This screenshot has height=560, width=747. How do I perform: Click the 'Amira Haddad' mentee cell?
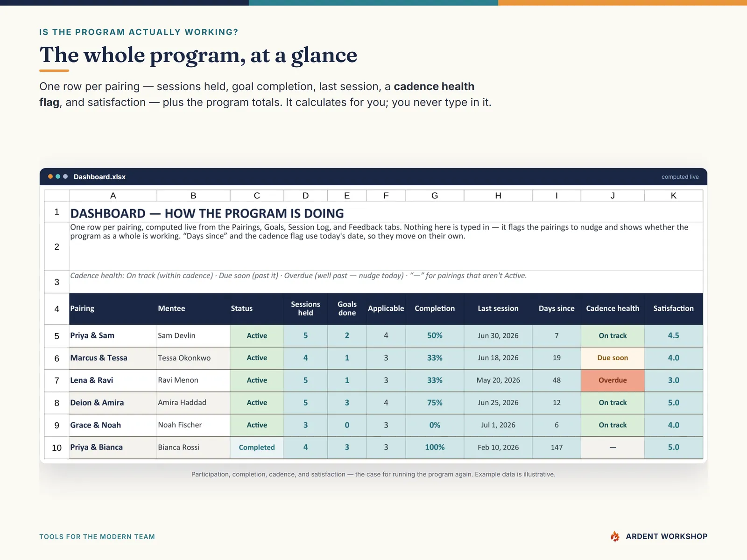click(193, 403)
